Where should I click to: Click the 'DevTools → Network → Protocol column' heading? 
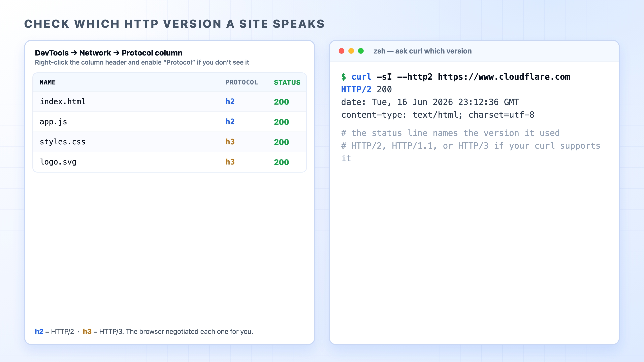108,53
